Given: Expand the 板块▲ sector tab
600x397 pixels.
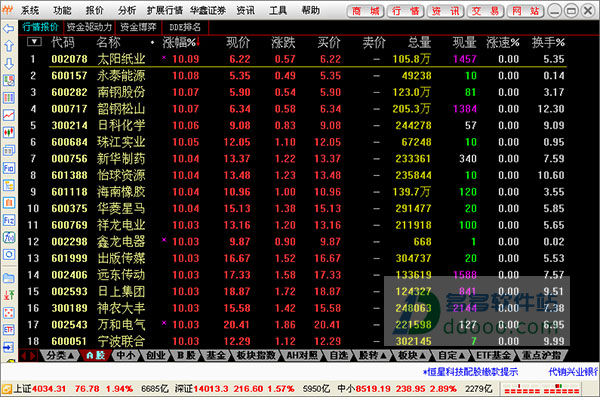Looking at the screenshot, I should tap(411, 355).
